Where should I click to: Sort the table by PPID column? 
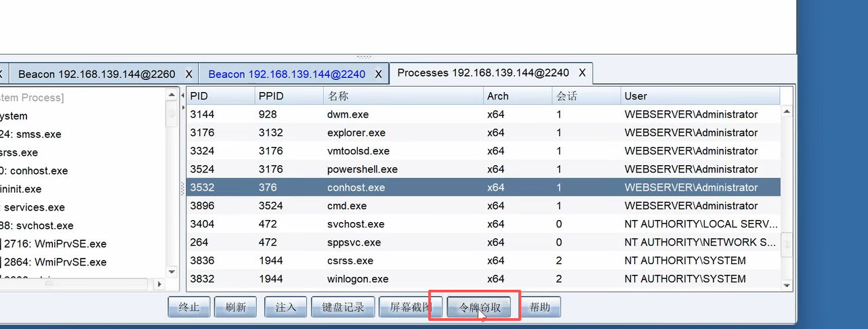(289, 96)
